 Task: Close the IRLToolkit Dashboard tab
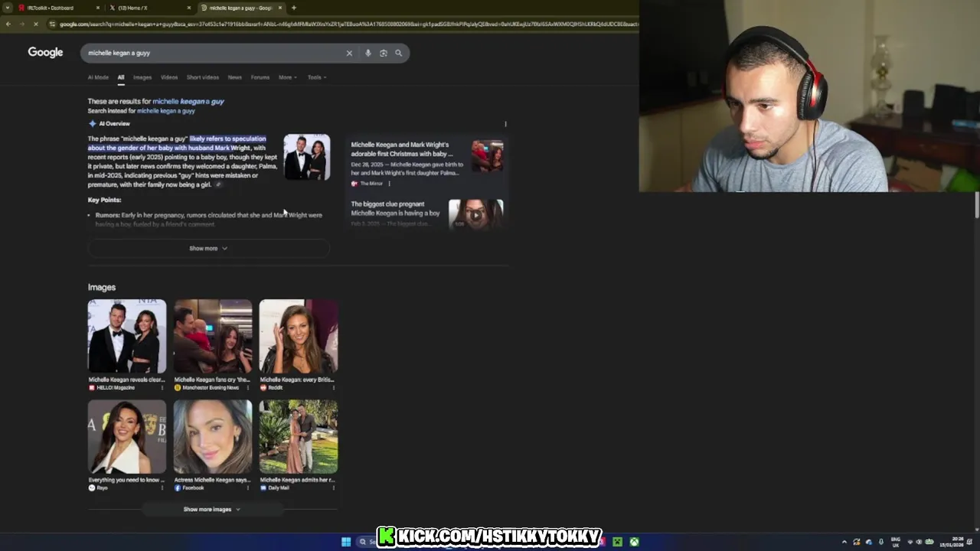[98, 8]
